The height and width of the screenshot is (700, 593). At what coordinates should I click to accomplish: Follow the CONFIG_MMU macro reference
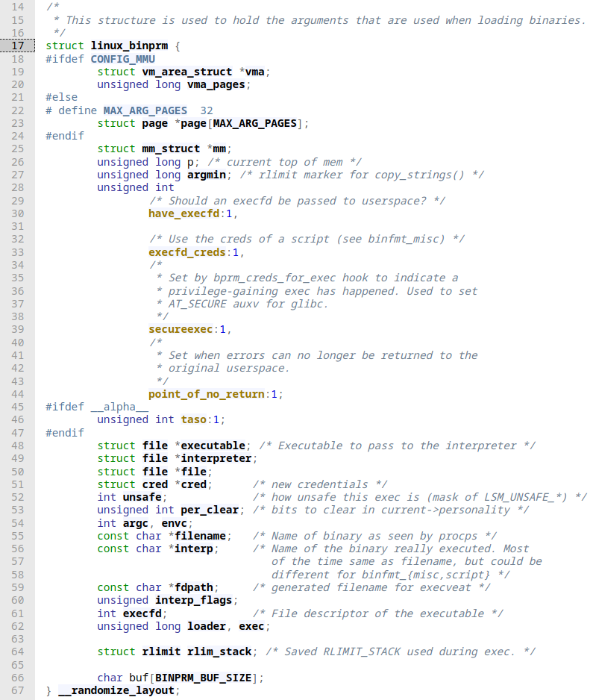[x=122, y=58]
